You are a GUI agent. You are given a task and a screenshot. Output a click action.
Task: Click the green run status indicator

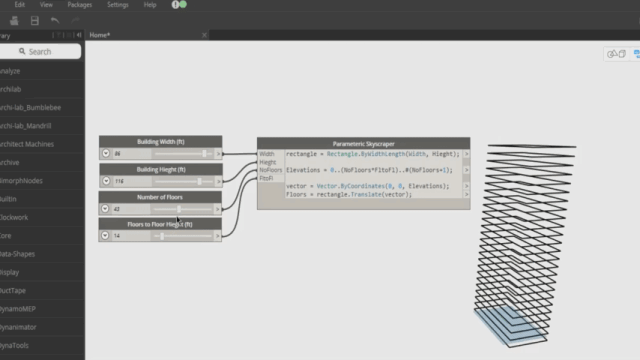[x=183, y=4]
